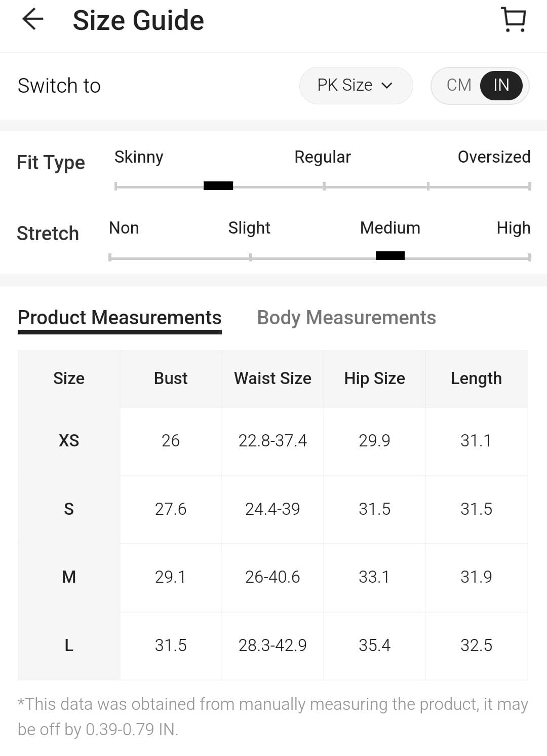Image resolution: width=547 pixels, height=756 pixels.
Task: Open the PK Size dropdown
Action: click(x=355, y=85)
